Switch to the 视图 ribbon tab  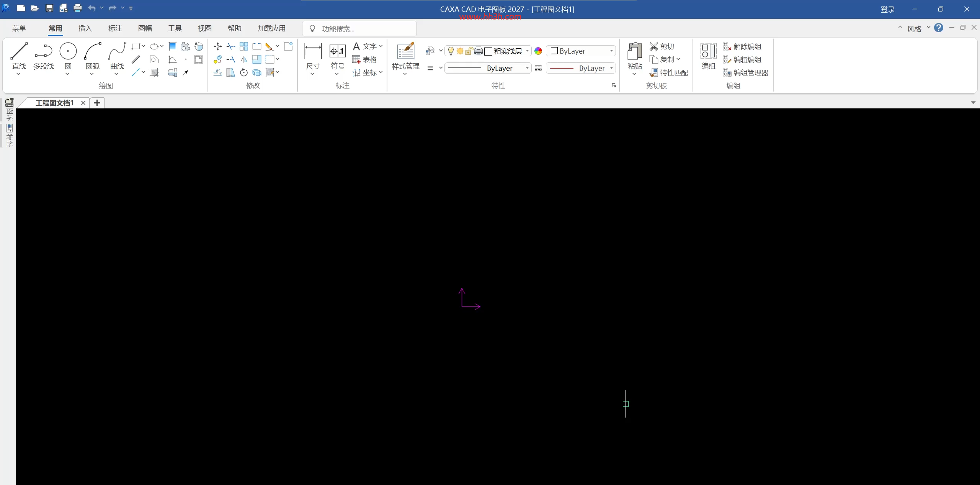coord(204,28)
